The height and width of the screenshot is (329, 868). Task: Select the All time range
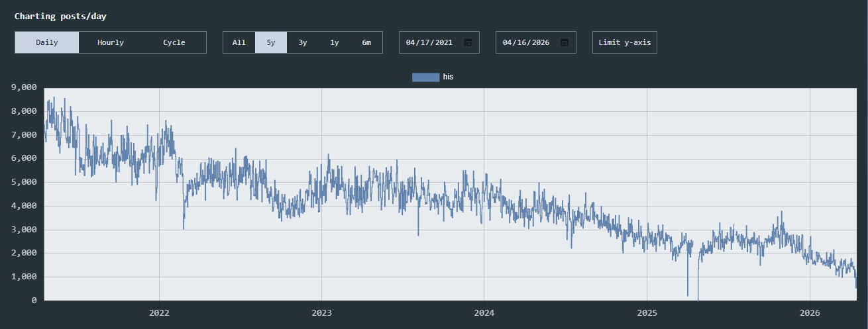coord(239,42)
